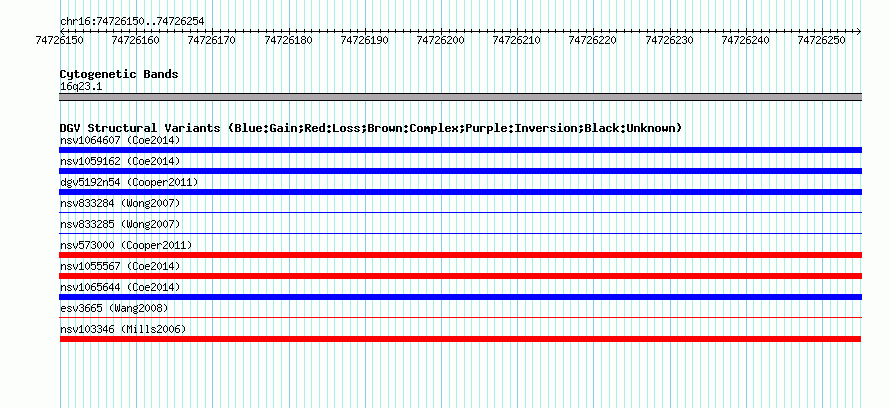Click the chr16:74726150..74726254 range label
This screenshot has width=890, height=408.
point(132,22)
